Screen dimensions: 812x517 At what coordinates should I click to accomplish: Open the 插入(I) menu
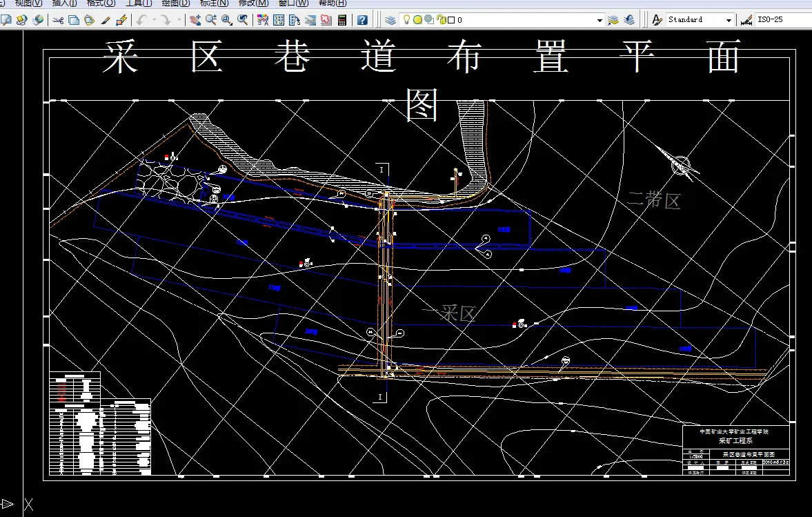[64, 3]
